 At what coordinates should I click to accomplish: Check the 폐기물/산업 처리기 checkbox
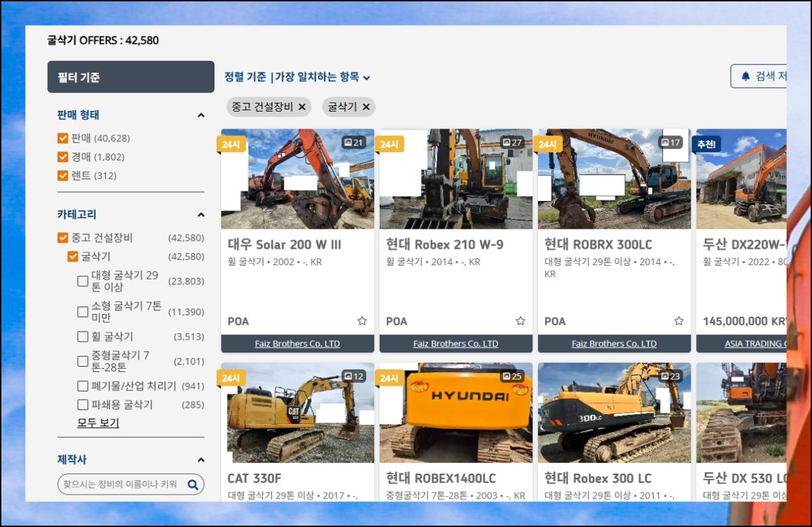click(x=83, y=386)
